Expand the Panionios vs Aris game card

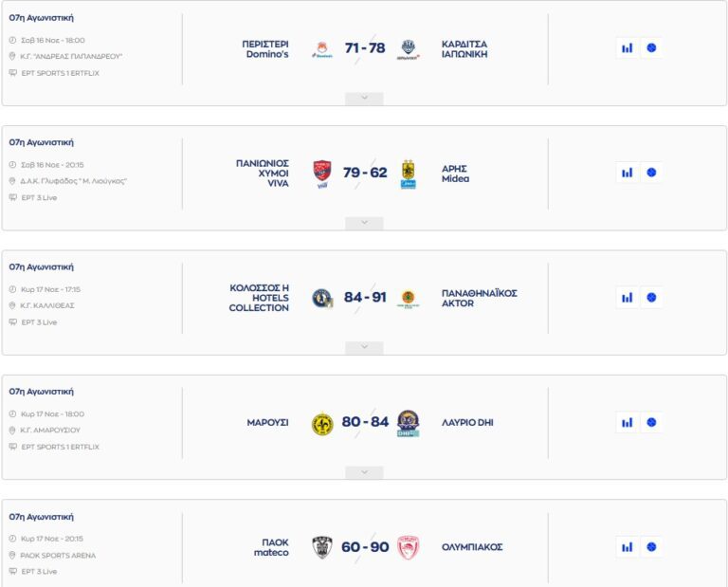point(364,223)
